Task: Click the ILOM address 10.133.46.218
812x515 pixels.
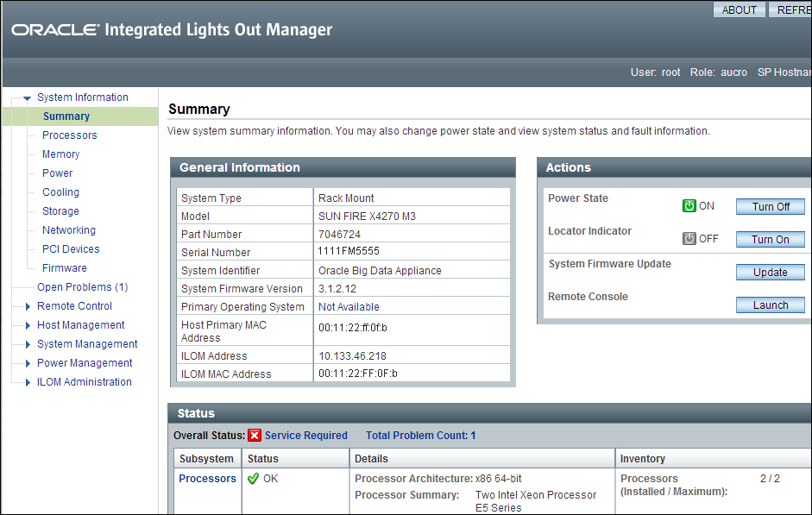Action: [x=352, y=356]
